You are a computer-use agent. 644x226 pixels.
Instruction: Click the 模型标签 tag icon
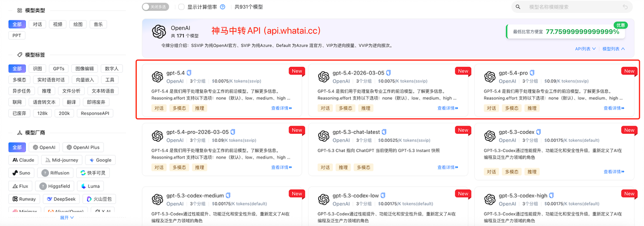click(19, 54)
